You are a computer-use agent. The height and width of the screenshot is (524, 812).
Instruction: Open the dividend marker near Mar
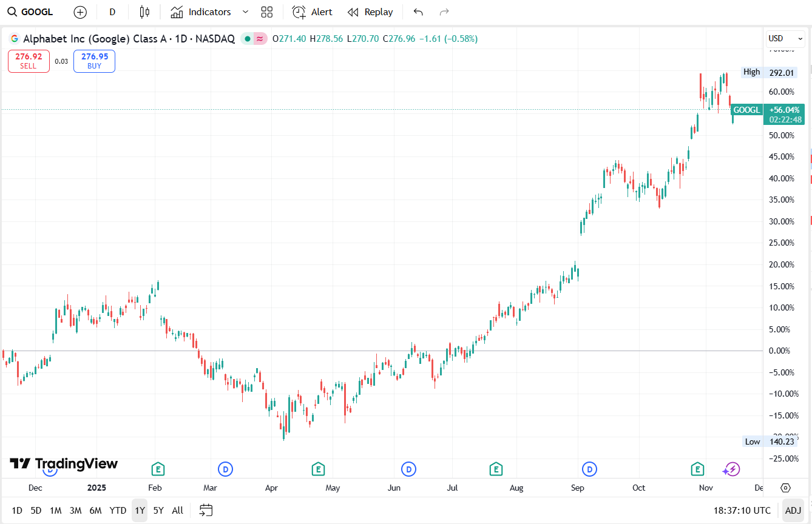(225, 469)
